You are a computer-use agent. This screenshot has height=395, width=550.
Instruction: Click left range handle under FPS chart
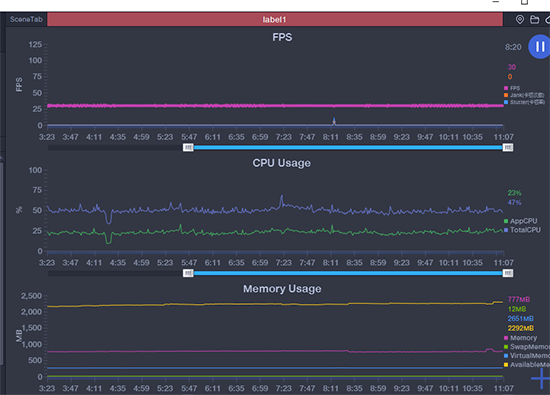pos(188,147)
